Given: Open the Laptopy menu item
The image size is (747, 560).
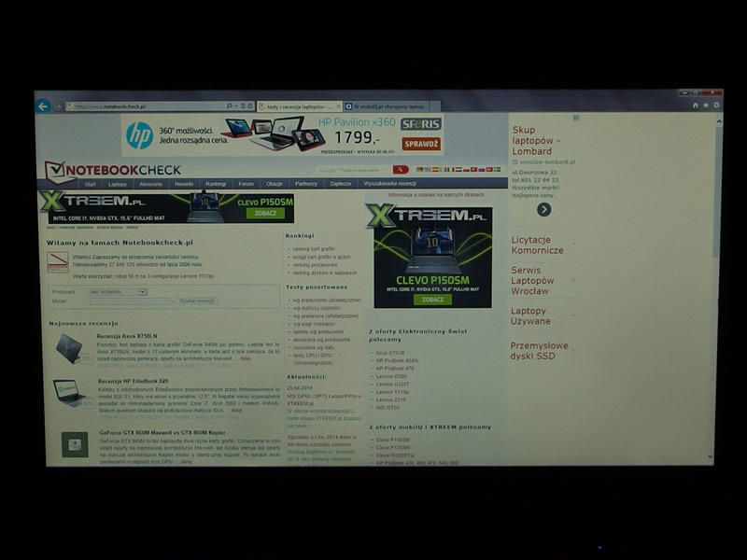Looking at the screenshot, I should tap(118, 184).
